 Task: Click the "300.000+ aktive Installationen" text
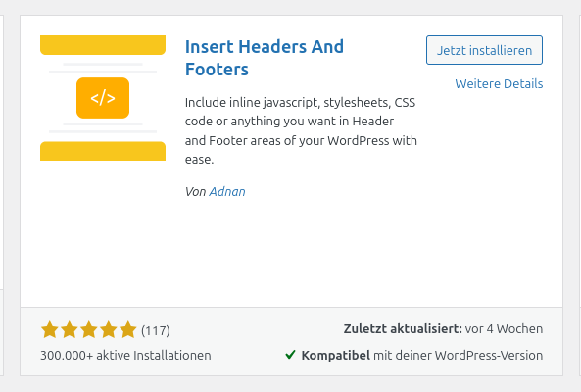125,356
